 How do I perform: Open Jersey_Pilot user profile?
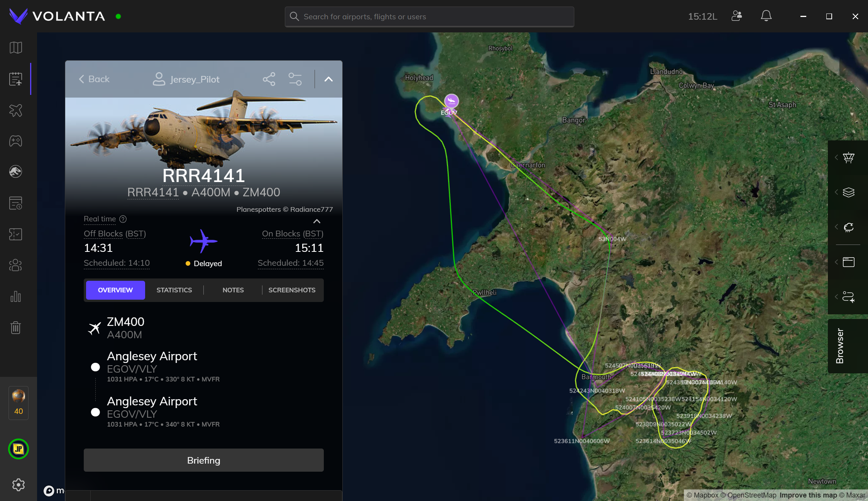tap(186, 79)
